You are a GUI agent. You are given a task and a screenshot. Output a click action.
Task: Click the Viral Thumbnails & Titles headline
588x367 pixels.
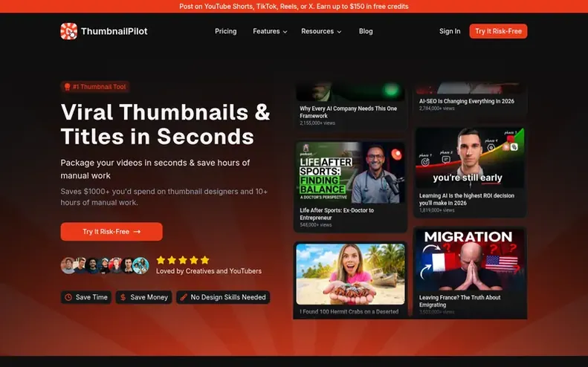point(165,124)
